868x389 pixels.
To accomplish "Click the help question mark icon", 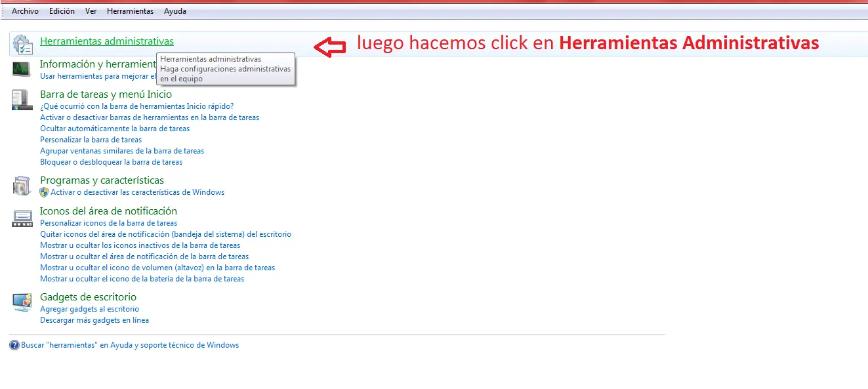I will tap(14, 345).
